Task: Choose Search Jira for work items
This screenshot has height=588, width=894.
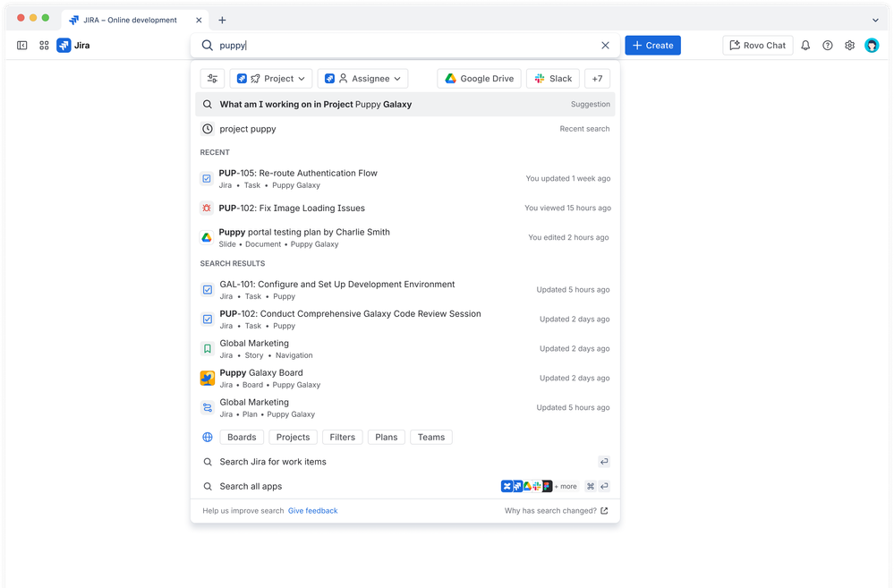Action: tap(404, 462)
